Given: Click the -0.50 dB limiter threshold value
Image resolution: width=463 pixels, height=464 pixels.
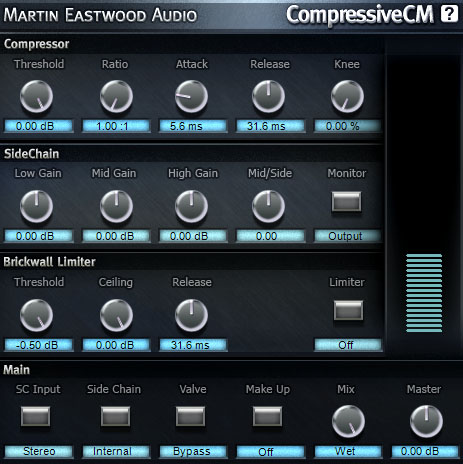Looking at the screenshot, I should (38, 345).
